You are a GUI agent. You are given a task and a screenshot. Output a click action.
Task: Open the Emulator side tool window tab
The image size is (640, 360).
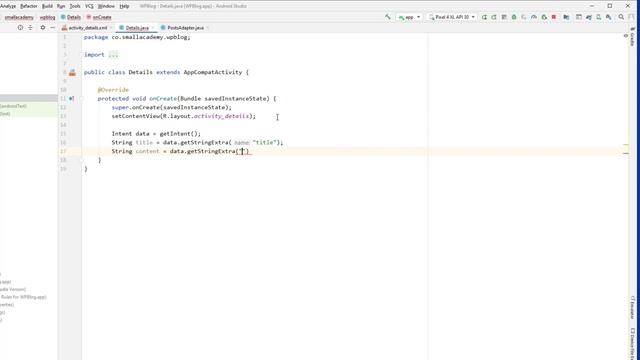click(632, 307)
